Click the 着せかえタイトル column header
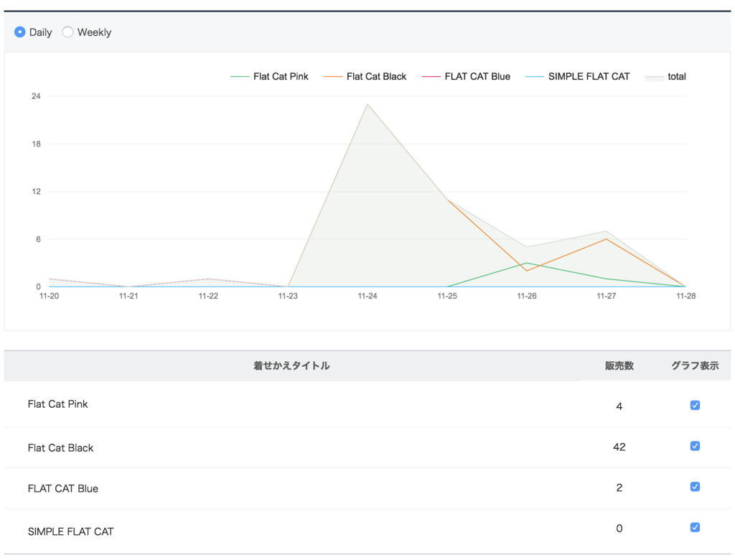The height and width of the screenshot is (560, 735). (x=291, y=366)
